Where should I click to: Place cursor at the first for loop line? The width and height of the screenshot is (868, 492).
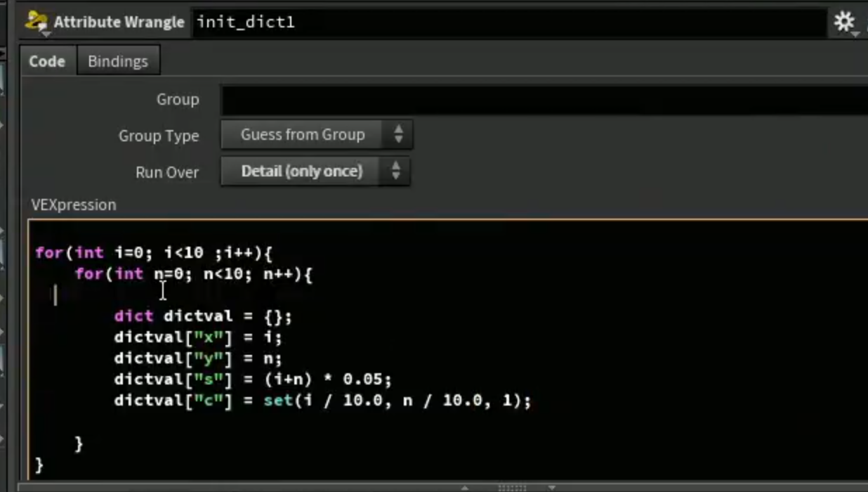tap(153, 253)
